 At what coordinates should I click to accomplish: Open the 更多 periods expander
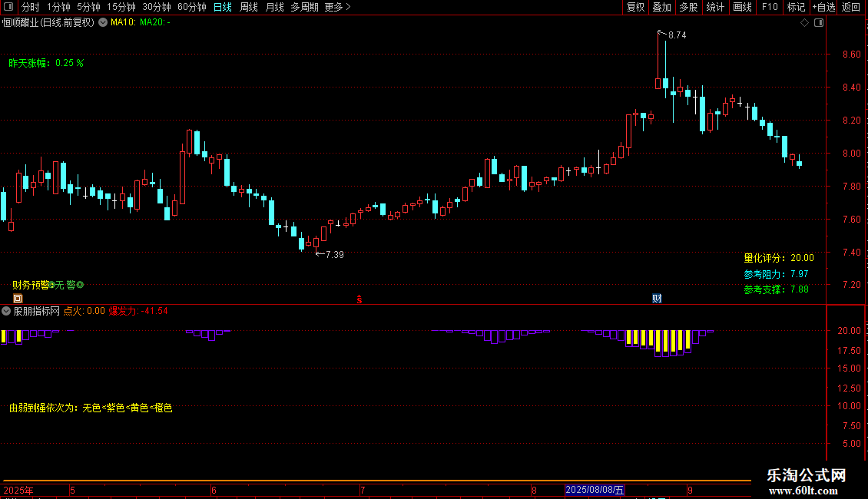point(338,7)
